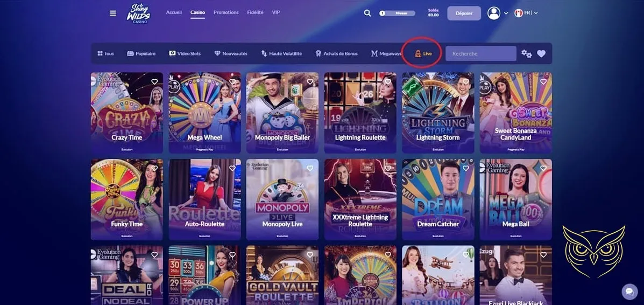Show favorites with the heart icon
The height and width of the screenshot is (305, 644).
(x=541, y=53)
